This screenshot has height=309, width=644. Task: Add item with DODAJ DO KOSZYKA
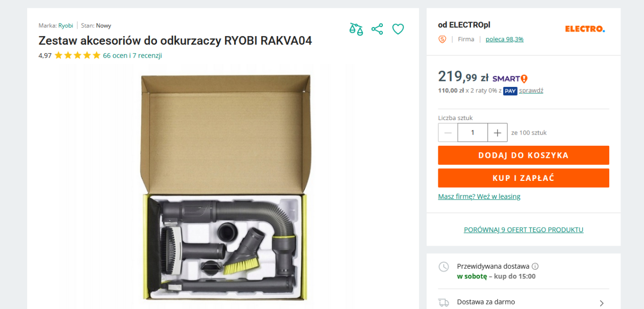pyautogui.click(x=524, y=155)
